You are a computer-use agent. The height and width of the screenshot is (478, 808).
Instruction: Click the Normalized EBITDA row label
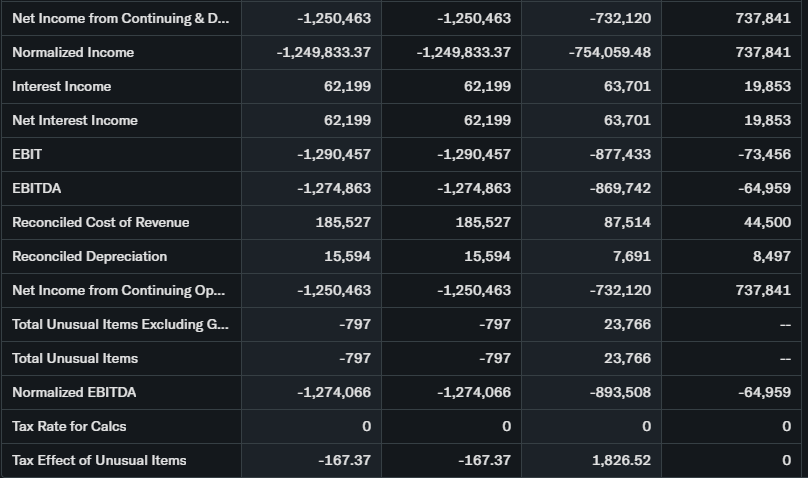[x=74, y=392]
